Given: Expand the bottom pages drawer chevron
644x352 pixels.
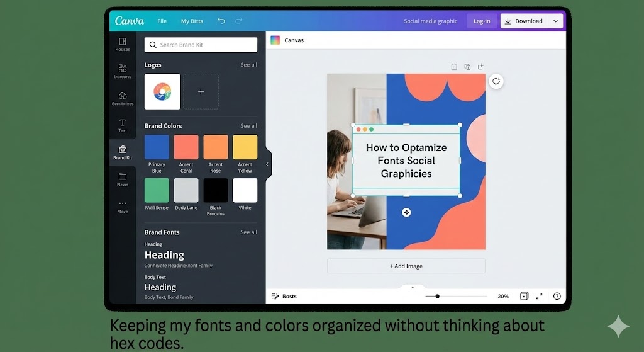Looking at the screenshot, I should pyautogui.click(x=413, y=288).
